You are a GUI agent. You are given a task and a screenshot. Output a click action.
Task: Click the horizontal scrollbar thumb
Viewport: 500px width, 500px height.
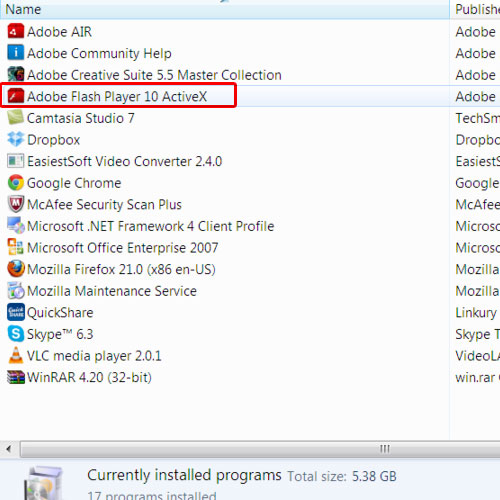(260, 449)
